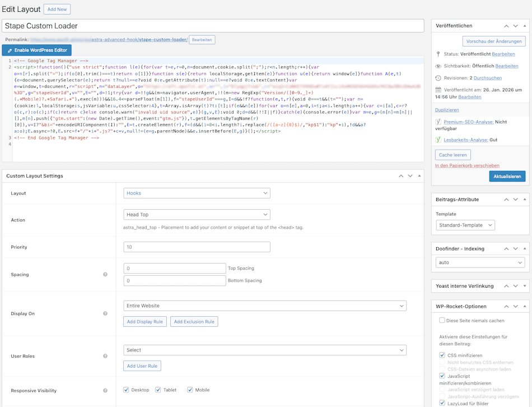The image size is (532, 407).
Task: Click the Status pin icon
Action: [438, 54]
